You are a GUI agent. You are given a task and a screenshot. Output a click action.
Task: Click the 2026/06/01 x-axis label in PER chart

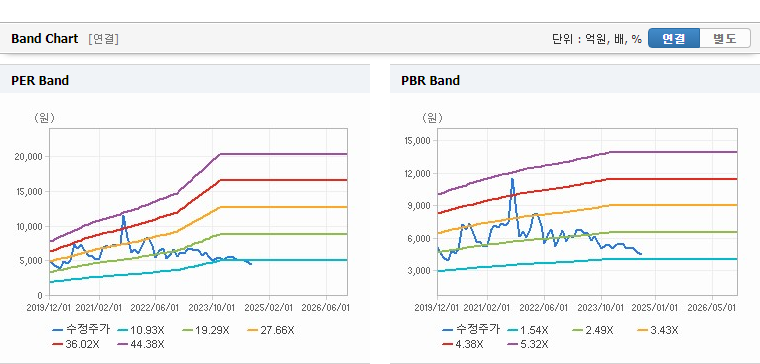click(x=325, y=307)
